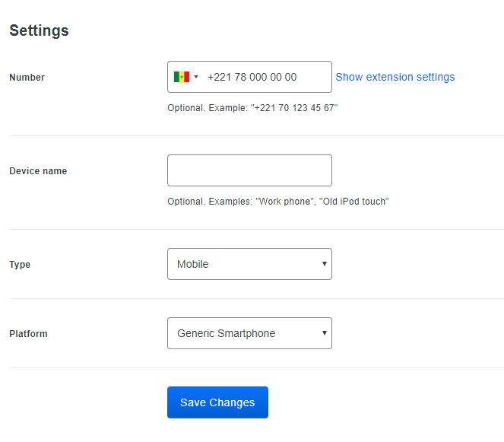Click the Platform label text
This screenshot has height=442, width=504.
[x=28, y=334]
